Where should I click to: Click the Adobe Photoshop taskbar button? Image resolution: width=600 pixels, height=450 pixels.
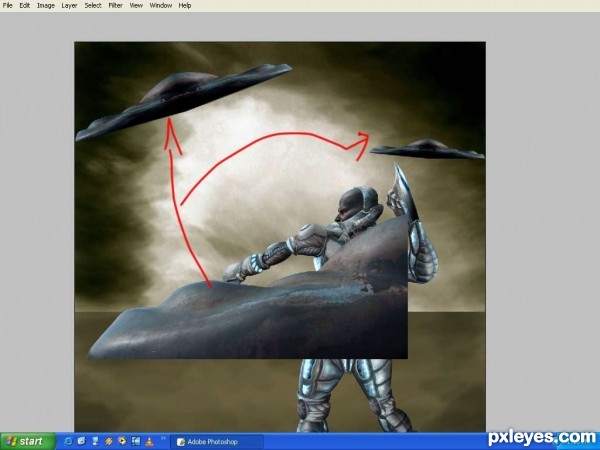(217, 442)
